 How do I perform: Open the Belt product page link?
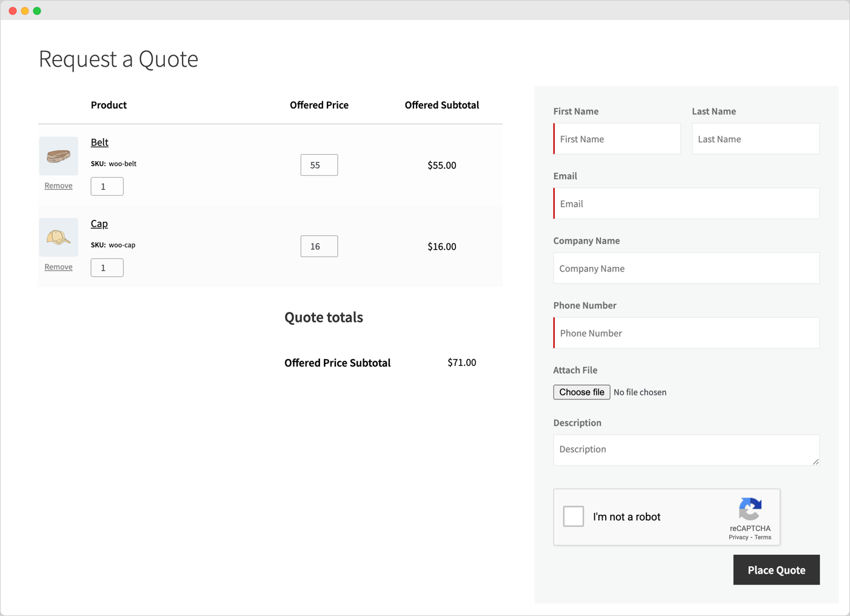pos(99,142)
